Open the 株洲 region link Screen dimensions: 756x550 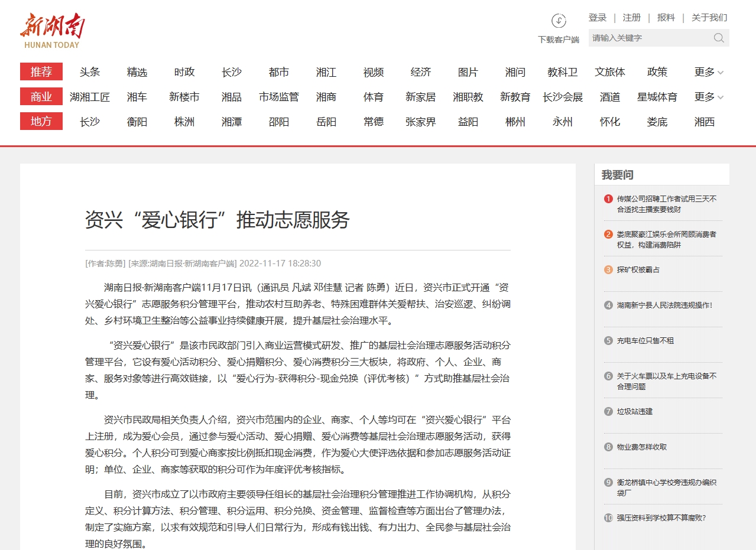pos(184,122)
